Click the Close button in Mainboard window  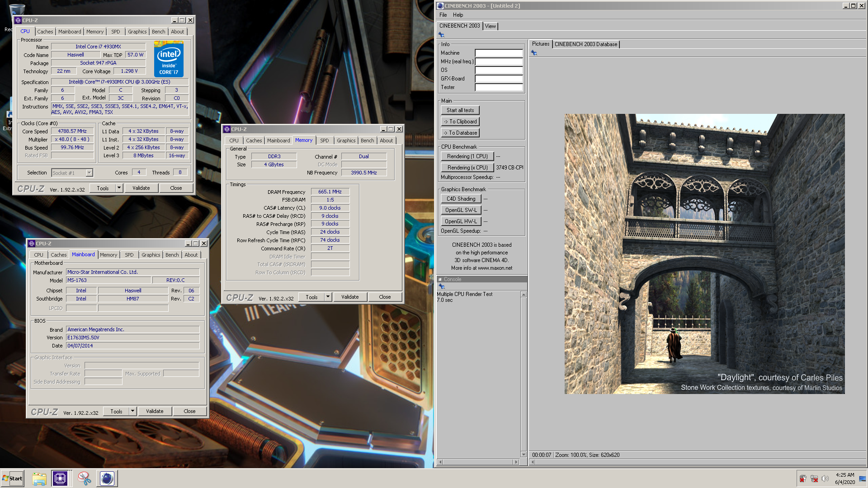point(189,411)
